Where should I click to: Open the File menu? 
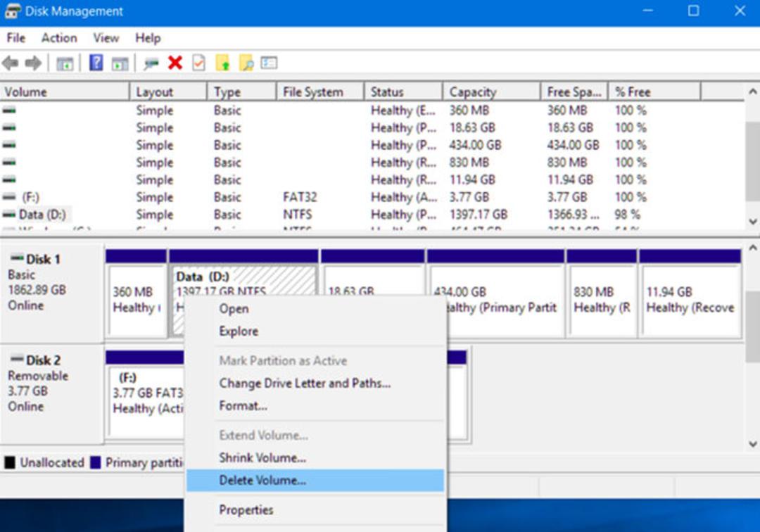[x=15, y=38]
